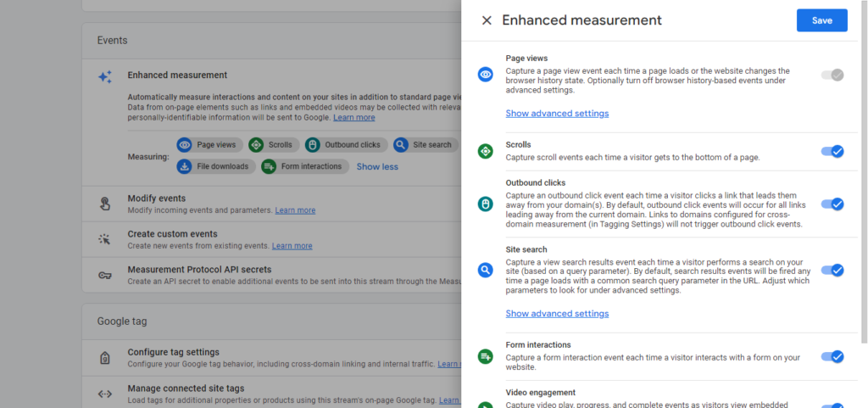Click the Measuring: label text
The height and width of the screenshot is (408, 868).
(x=148, y=157)
